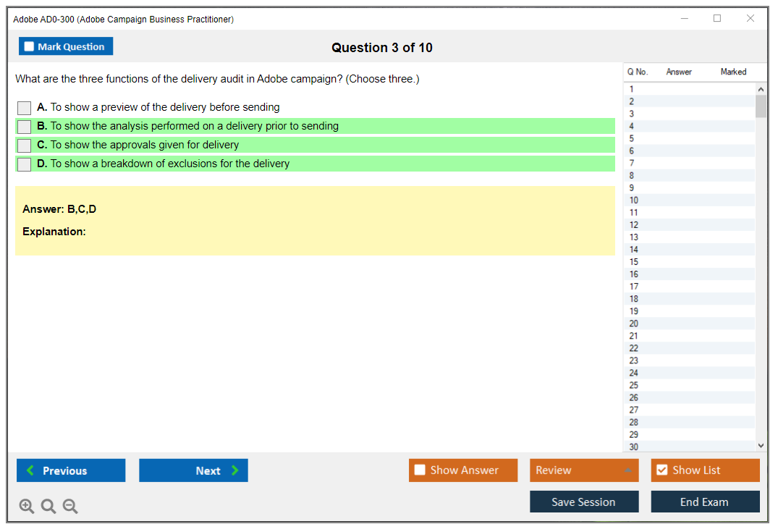778x532 pixels.
Task: Click the question list scroll up arrow
Action: [x=760, y=89]
